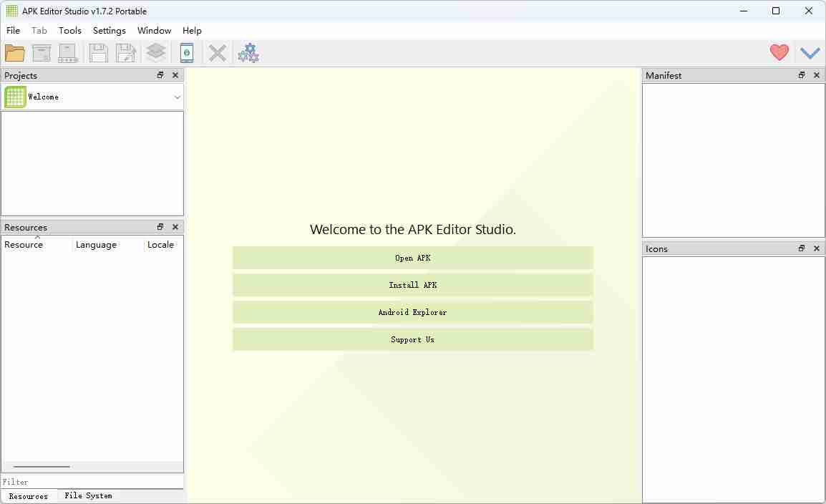Click the close project X toolbar icon
Screen dimensions: 826x504
click(x=218, y=52)
